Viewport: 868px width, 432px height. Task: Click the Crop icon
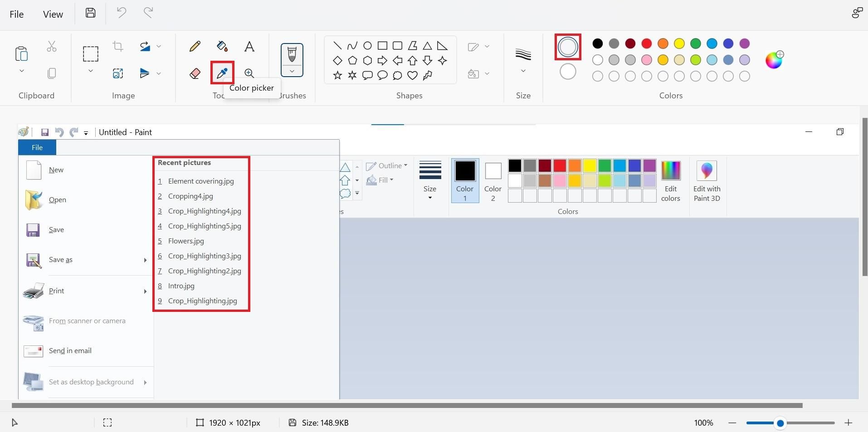118,46
